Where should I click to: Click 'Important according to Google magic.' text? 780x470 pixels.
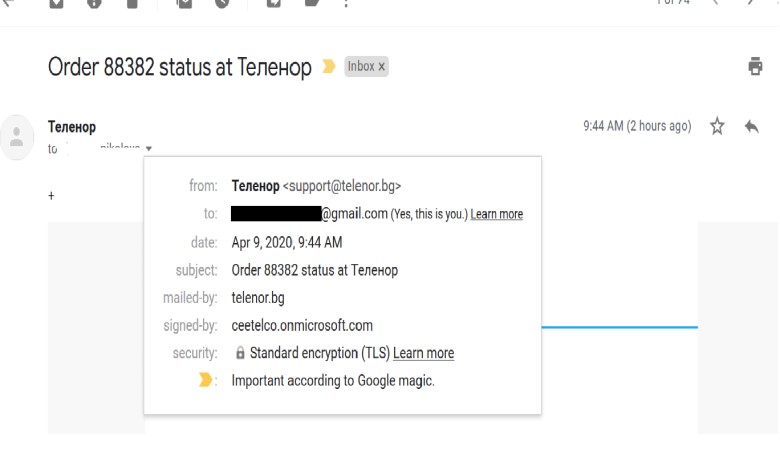333,380
